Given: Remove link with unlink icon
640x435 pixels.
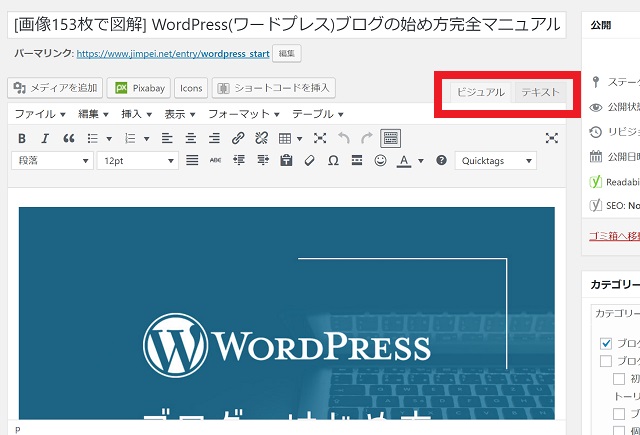Looking at the screenshot, I should point(261,138).
